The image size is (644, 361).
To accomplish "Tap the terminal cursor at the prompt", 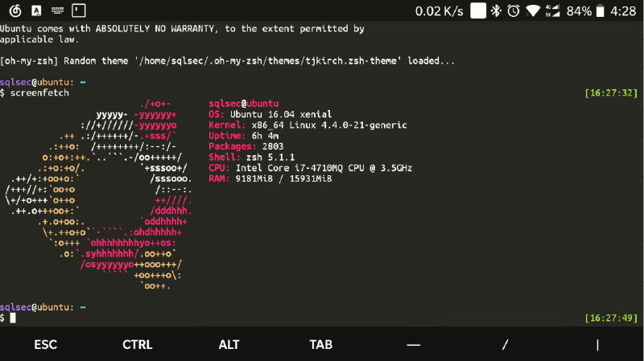I will point(13,318).
